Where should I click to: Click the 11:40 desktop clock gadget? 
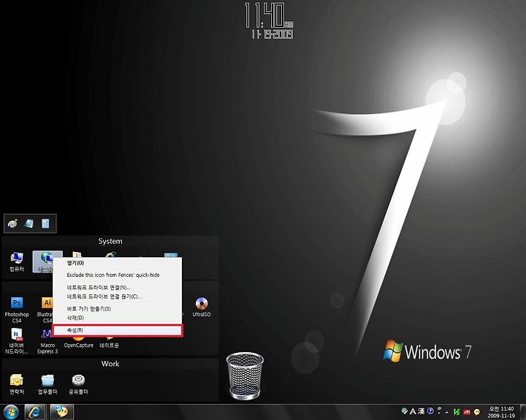[x=269, y=20]
